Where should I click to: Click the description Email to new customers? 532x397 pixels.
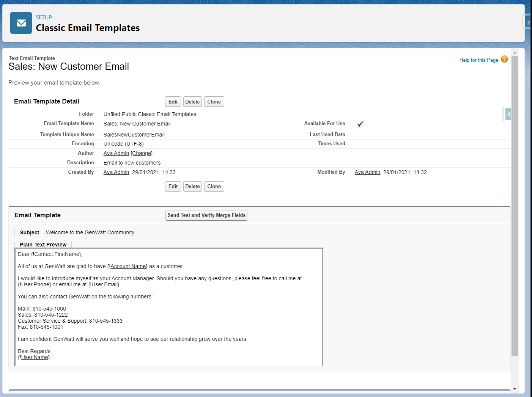(132, 163)
